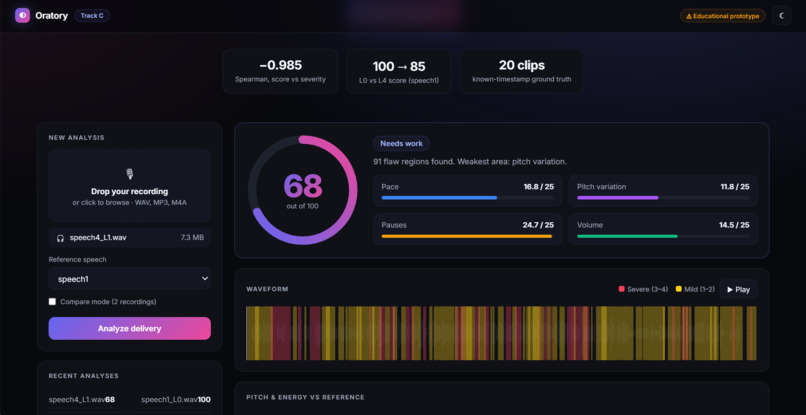Enable Compare mode (2 recordings) checkbox
The width and height of the screenshot is (806, 415).
[x=52, y=301]
